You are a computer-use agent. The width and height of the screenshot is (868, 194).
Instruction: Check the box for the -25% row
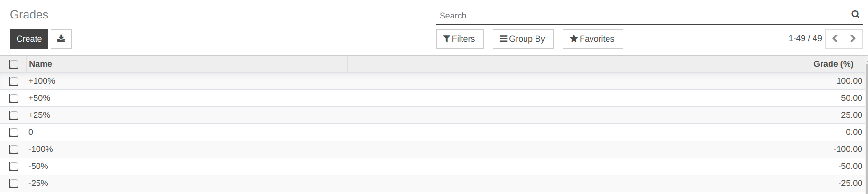(14, 183)
